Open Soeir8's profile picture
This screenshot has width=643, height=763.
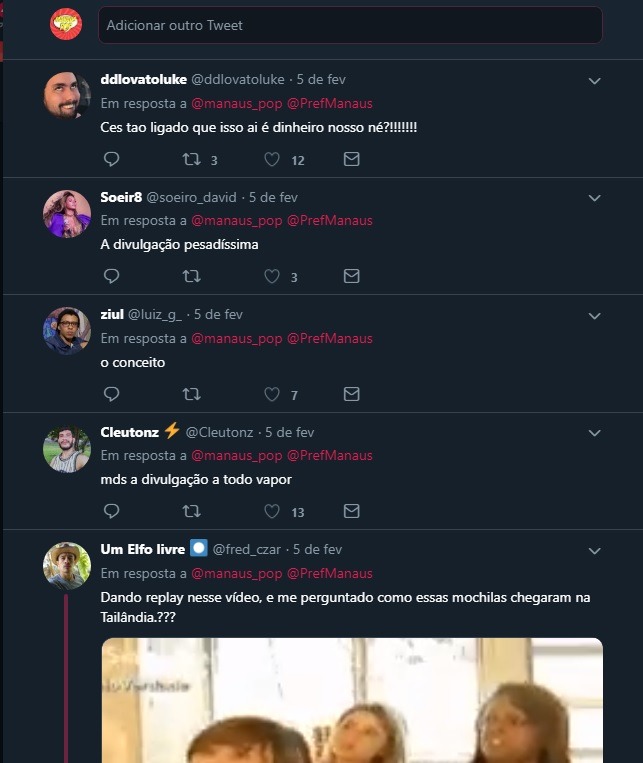click(67, 213)
